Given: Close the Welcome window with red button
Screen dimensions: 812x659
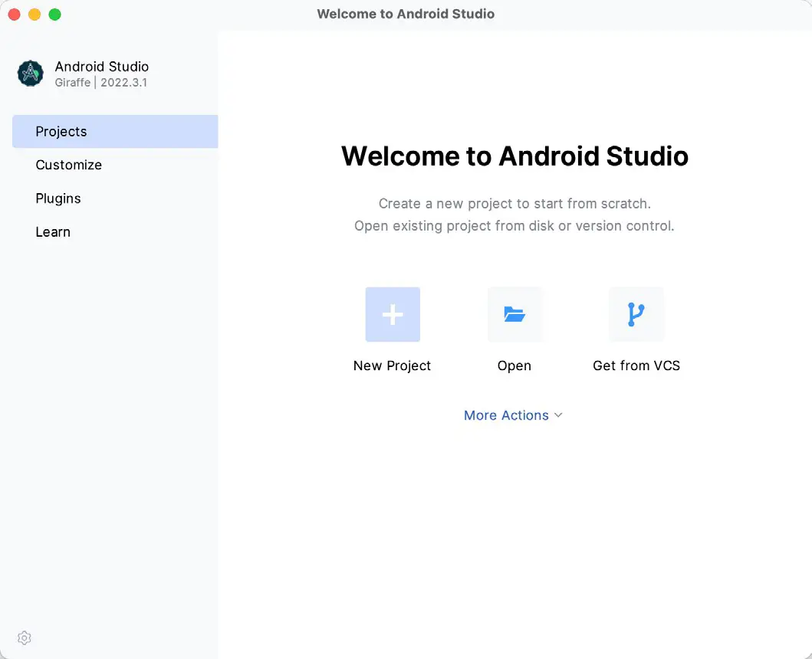Looking at the screenshot, I should coord(14,15).
